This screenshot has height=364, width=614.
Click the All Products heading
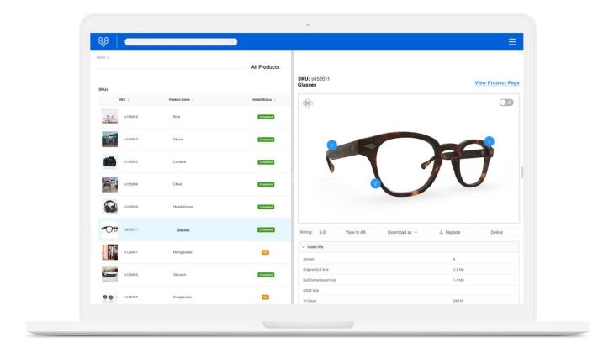point(265,67)
